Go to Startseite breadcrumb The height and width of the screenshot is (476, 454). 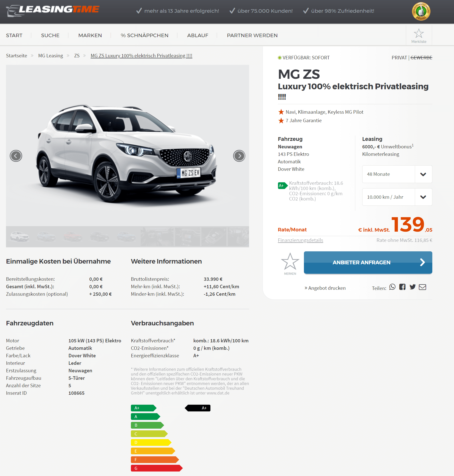tap(16, 56)
